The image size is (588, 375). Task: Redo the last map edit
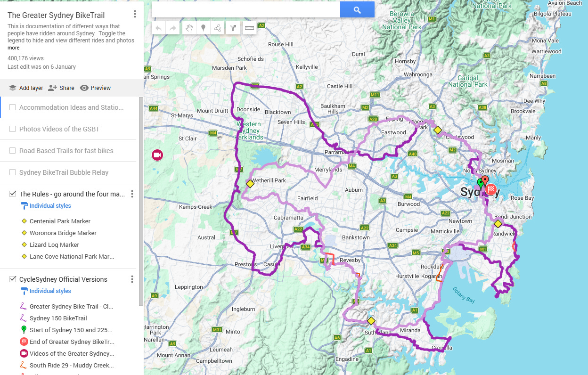(173, 28)
